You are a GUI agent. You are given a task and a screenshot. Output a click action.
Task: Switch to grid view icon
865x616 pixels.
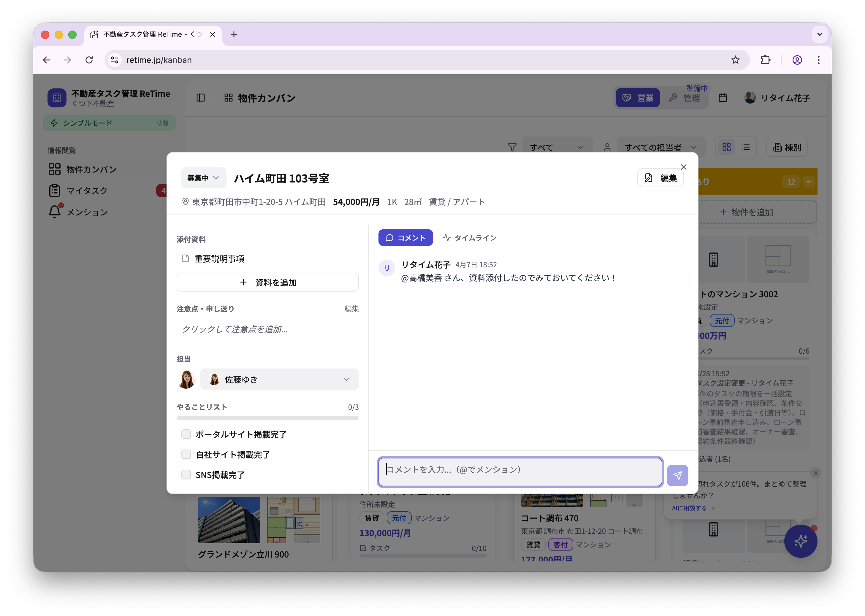pyautogui.click(x=727, y=147)
